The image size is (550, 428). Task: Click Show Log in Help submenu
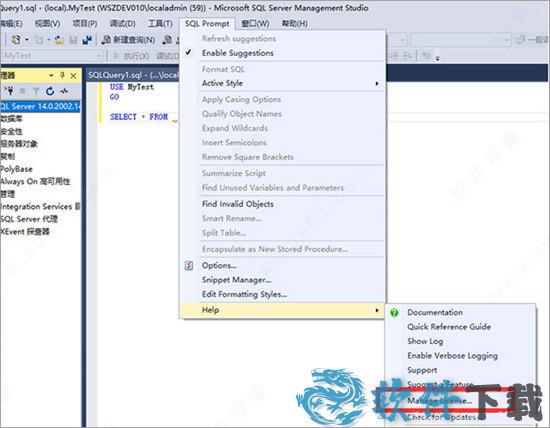(x=425, y=341)
